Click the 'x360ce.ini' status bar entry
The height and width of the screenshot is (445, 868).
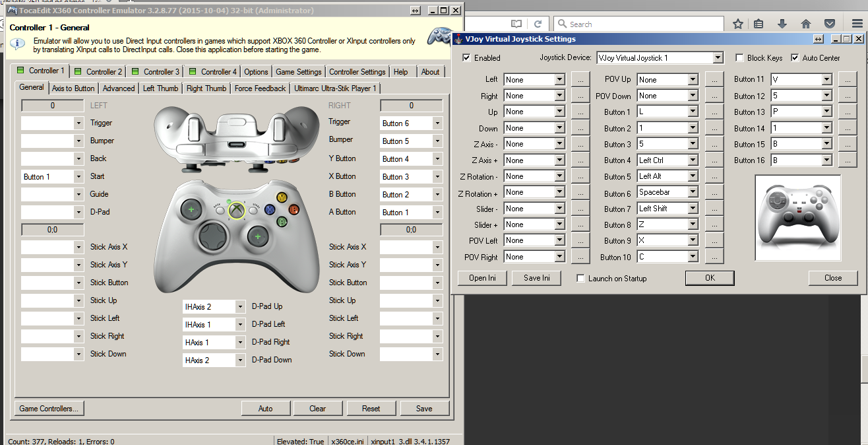pyautogui.click(x=347, y=441)
